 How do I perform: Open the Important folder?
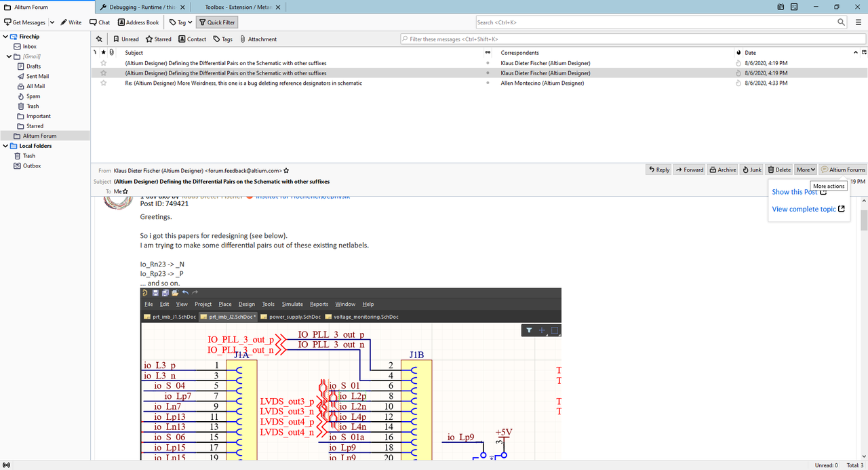[39, 116]
